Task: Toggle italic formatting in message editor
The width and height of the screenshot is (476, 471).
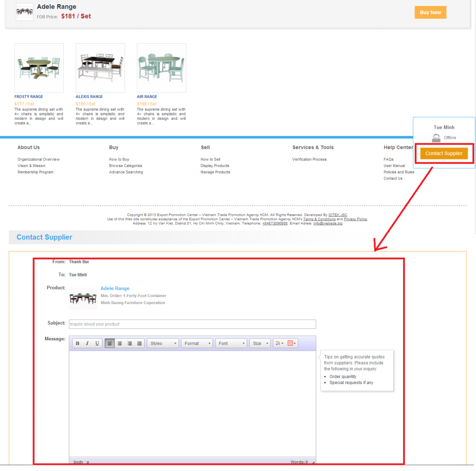Action: pos(87,344)
